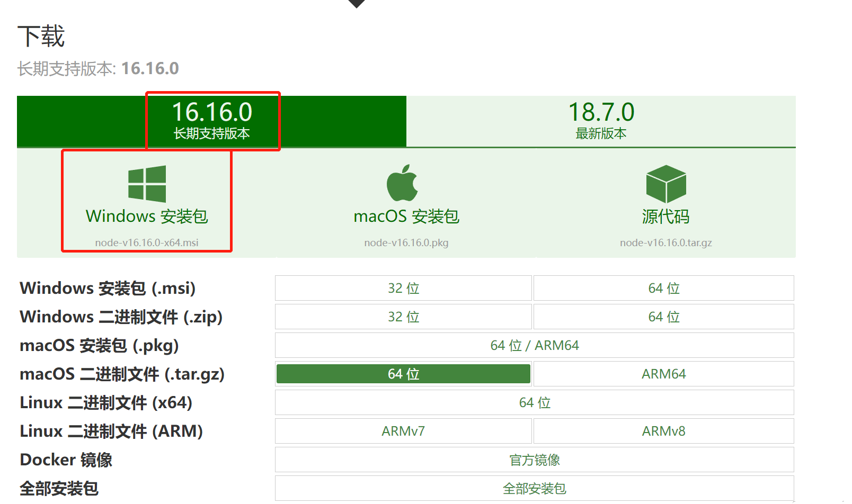Choose 32 位 for Windows 二进制文件 (.zip)
This screenshot has width=852, height=504.
[x=403, y=317]
